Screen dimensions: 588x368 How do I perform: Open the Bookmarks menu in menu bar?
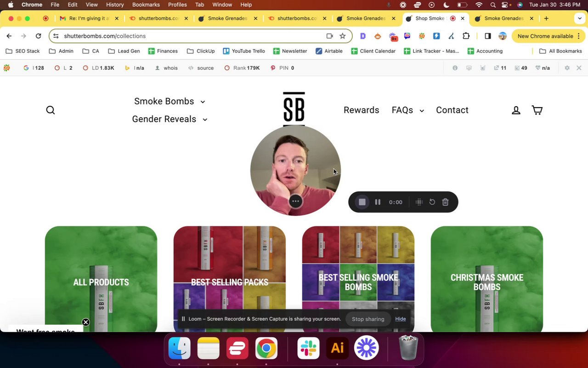pyautogui.click(x=146, y=5)
